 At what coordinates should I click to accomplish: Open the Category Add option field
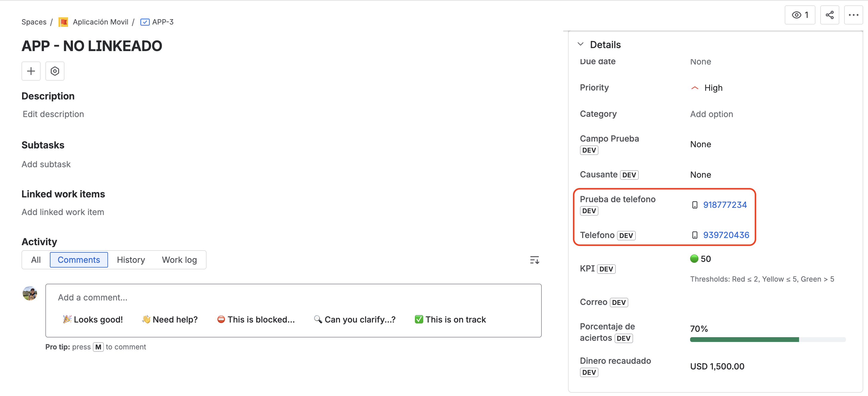[x=711, y=114]
